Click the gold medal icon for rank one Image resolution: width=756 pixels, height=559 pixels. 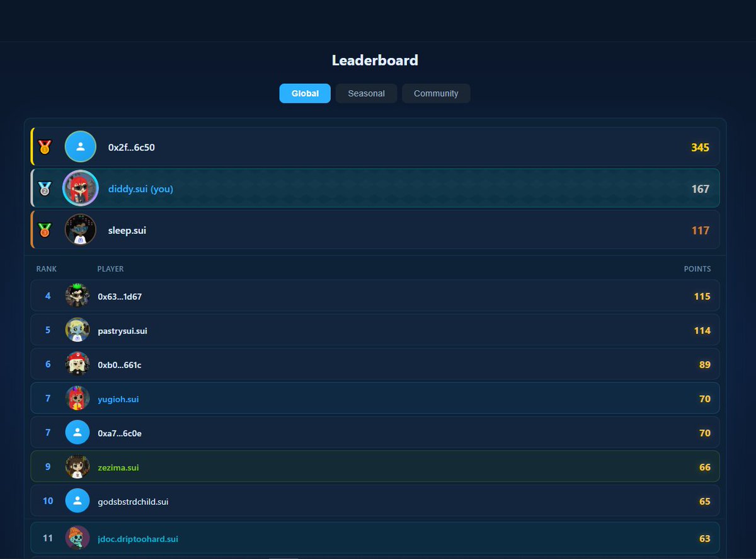click(x=44, y=147)
